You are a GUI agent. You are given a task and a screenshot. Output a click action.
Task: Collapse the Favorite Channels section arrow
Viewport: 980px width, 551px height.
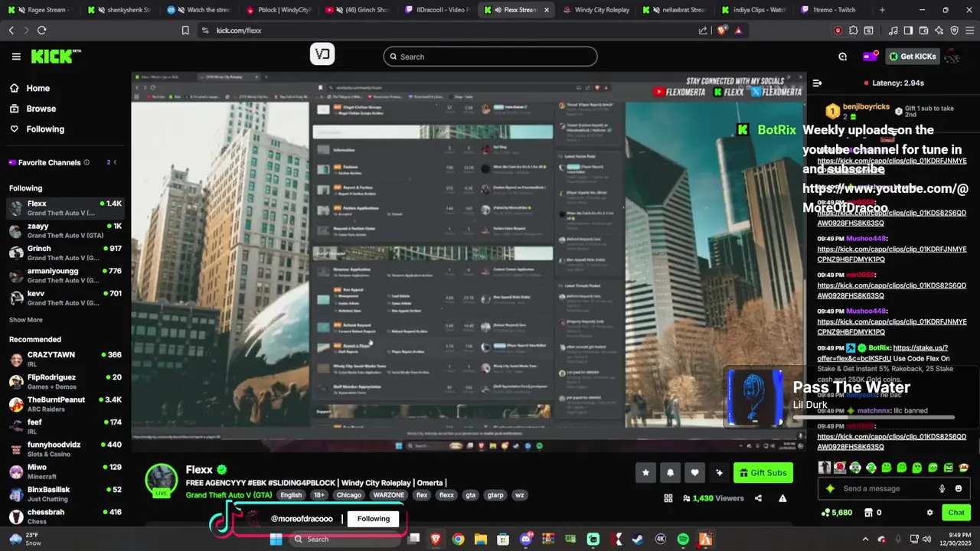[x=115, y=162]
